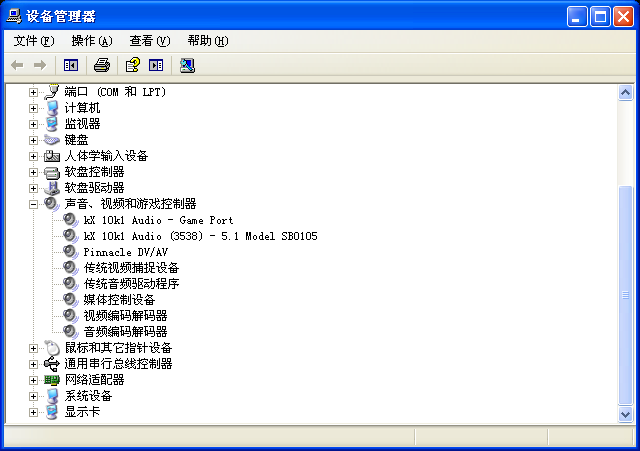Open the 操作(A) menu

click(x=92, y=41)
